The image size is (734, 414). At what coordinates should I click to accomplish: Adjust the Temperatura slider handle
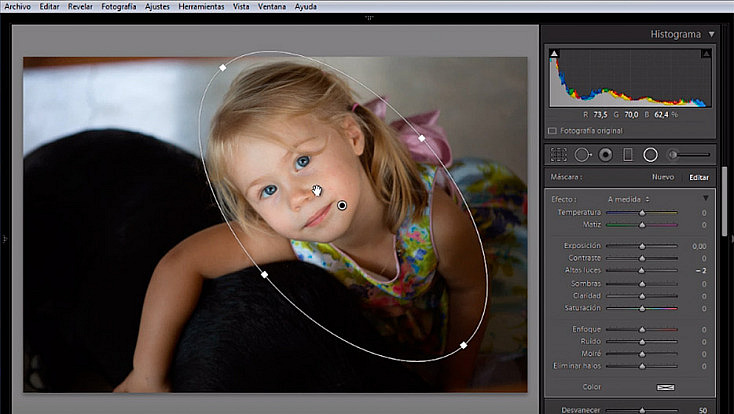point(642,213)
